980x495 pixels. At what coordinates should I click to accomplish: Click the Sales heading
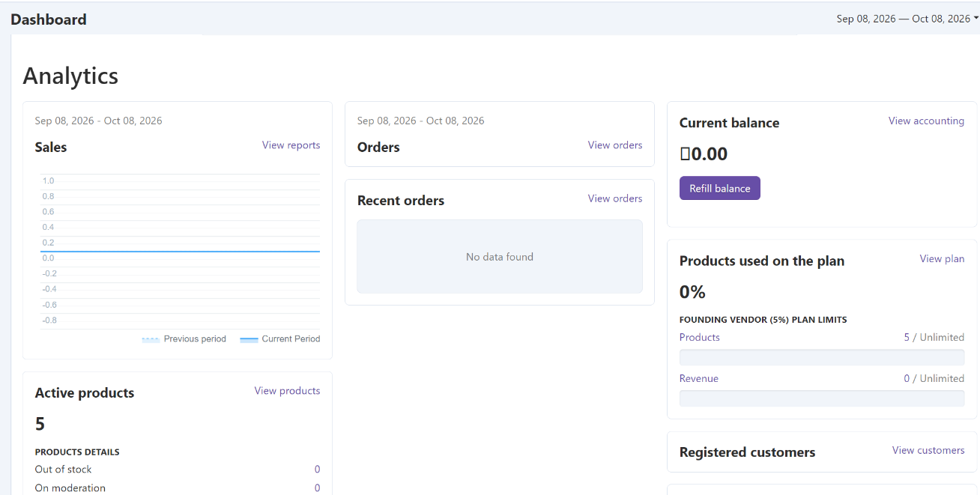pyautogui.click(x=51, y=148)
